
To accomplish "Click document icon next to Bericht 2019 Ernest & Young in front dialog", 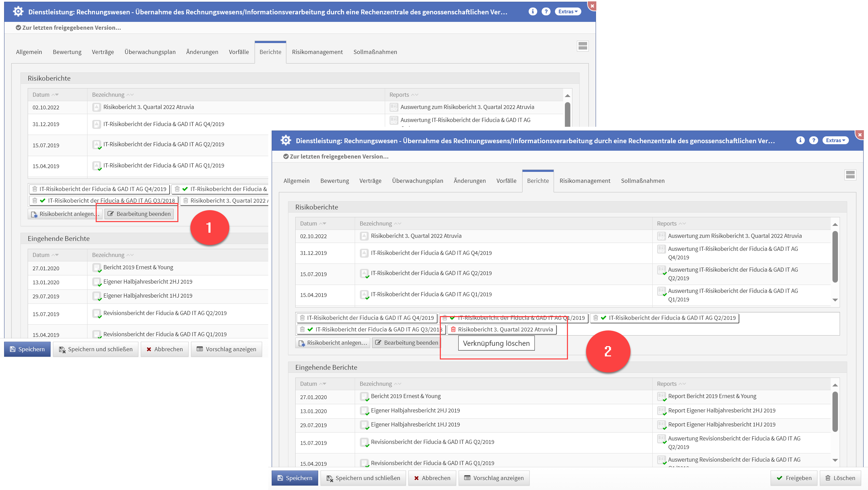I will click(x=364, y=396).
